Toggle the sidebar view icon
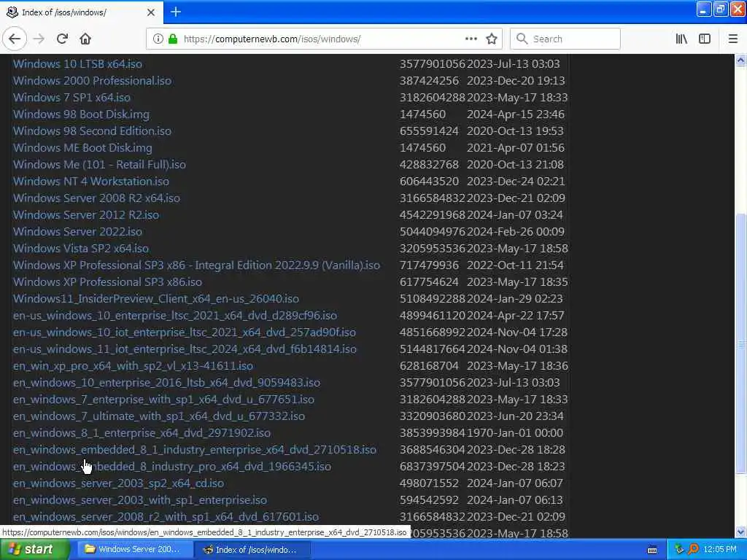Screen dimensions: 747x560 click(705, 39)
